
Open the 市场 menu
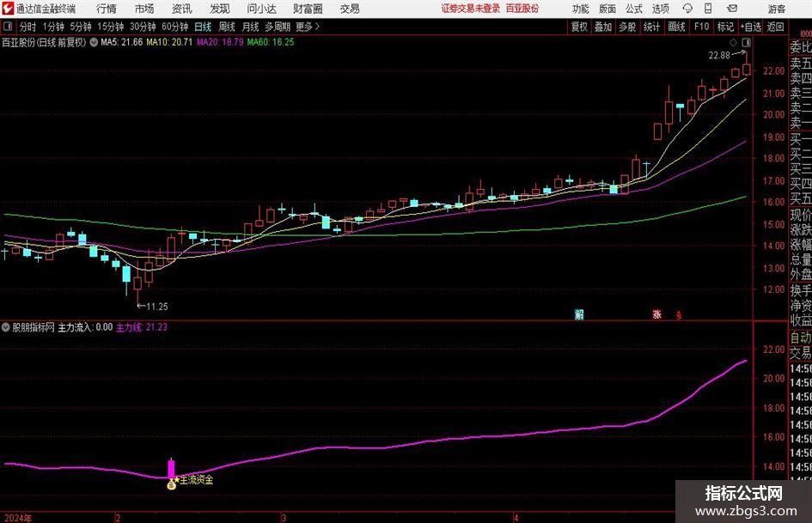[x=144, y=9]
